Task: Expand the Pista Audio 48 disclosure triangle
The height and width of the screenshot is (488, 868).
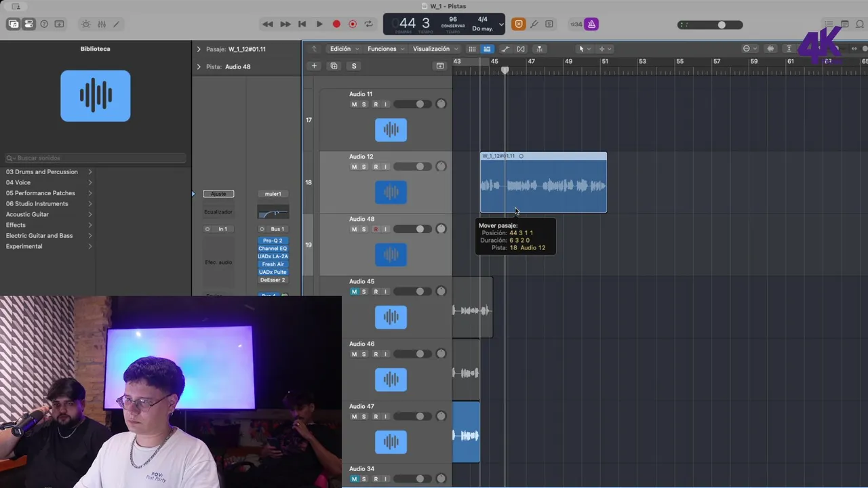Action: [199, 67]
